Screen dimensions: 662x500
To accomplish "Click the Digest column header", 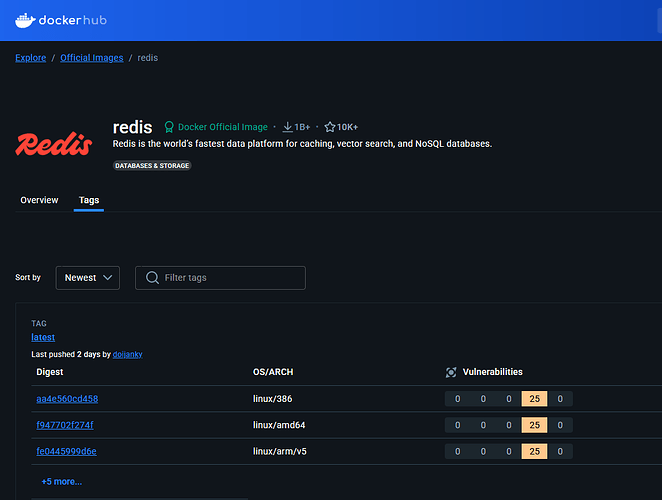I will coord(50,372).
